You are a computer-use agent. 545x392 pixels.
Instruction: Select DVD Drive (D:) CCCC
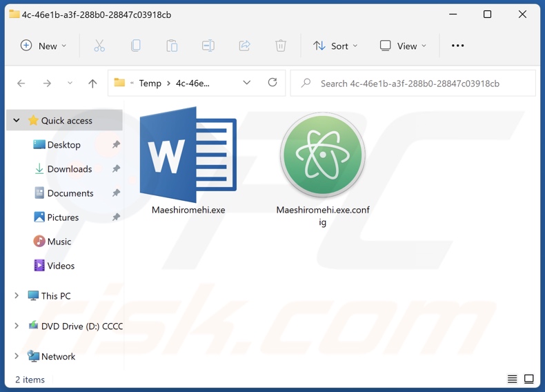(x=81, y=326)
